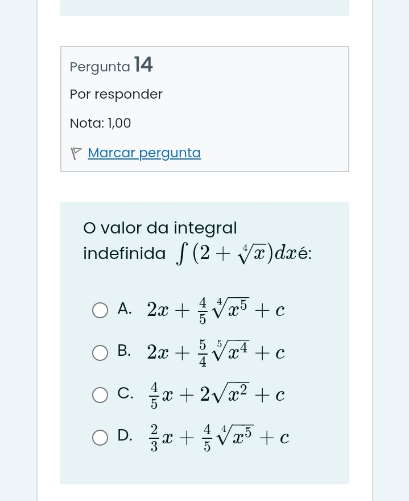Screen dimensions: 409x501
Task: Click the letter label D.
Action: click(x=125, y=435)
